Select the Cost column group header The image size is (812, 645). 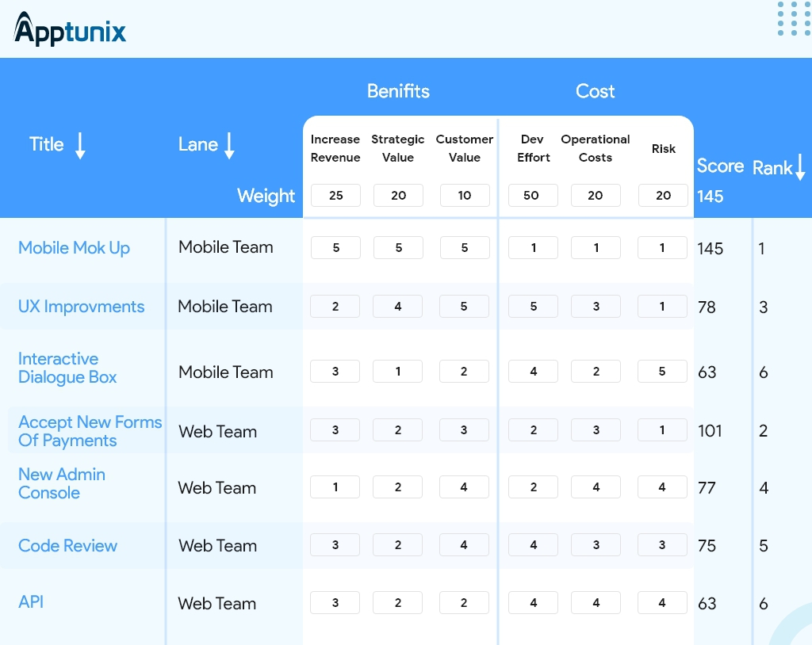[x=595, y=91]
